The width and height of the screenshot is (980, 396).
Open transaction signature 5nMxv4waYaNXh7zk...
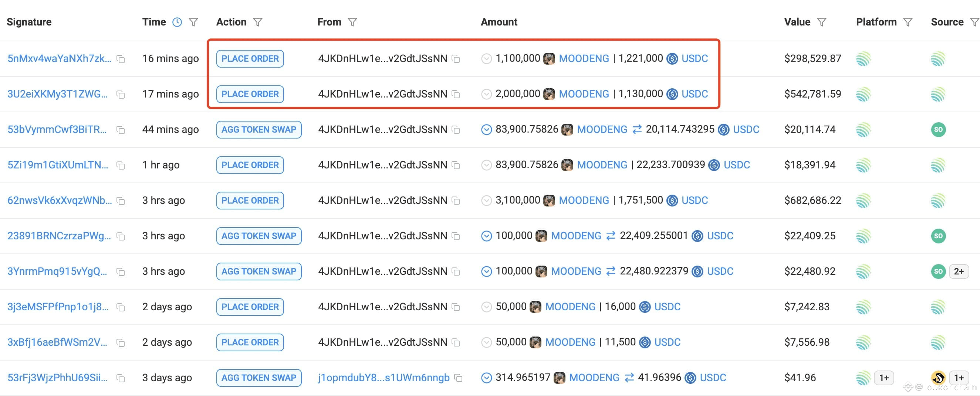(59, 58)
